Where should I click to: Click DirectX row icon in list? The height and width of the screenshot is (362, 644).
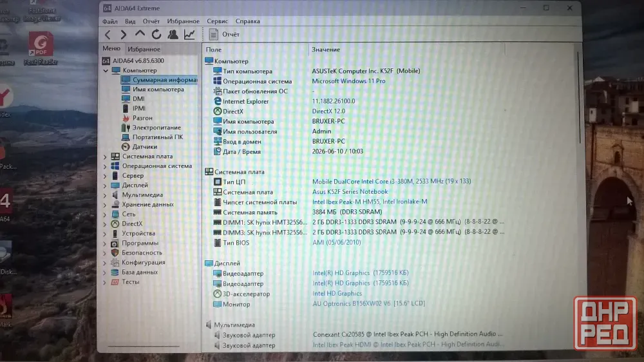(217, 111)
